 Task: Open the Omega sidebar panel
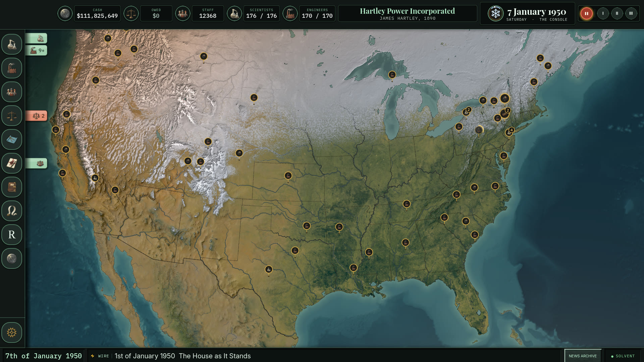(12, 211)
